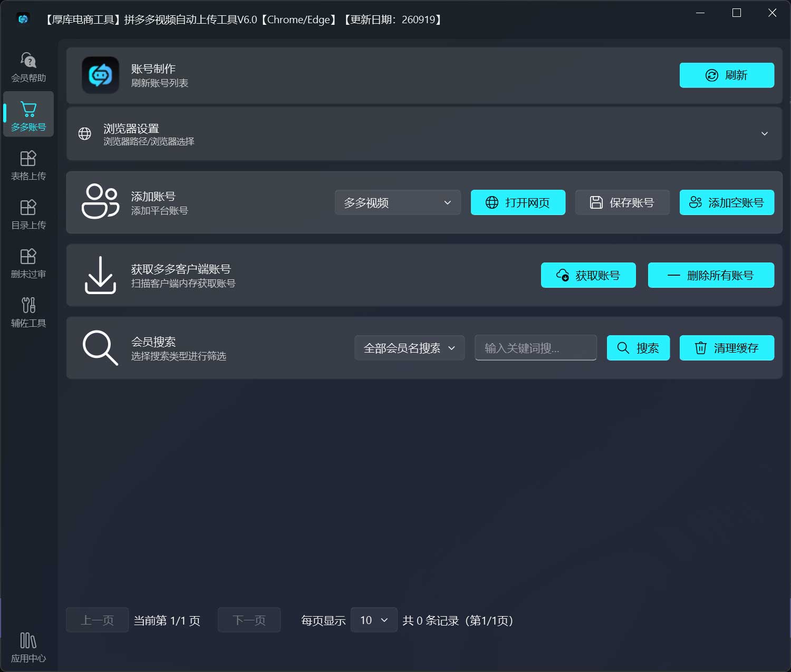Open 目录上传 sidebar page
Screen dimensions: 791x672
click(x=28, y=215)
